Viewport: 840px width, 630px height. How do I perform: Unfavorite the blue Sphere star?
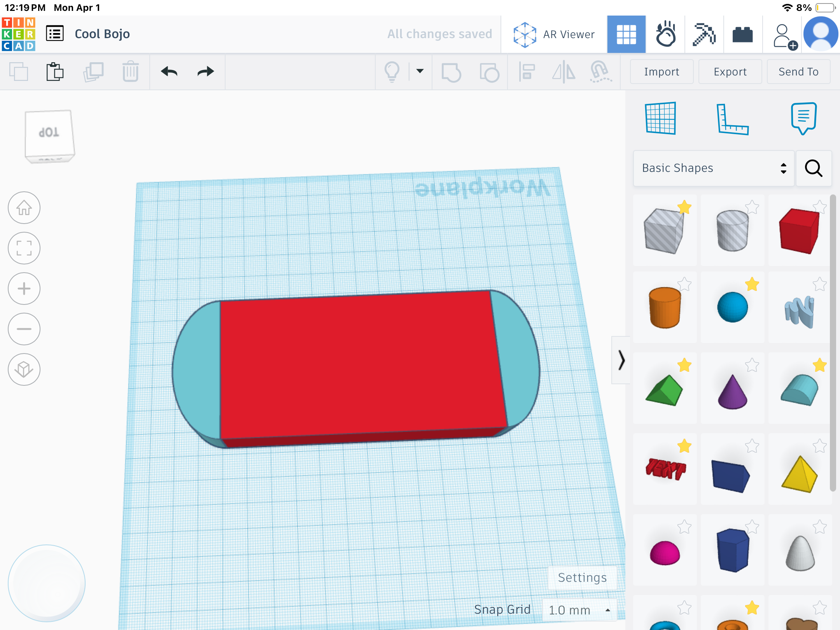tap(752, 284)
